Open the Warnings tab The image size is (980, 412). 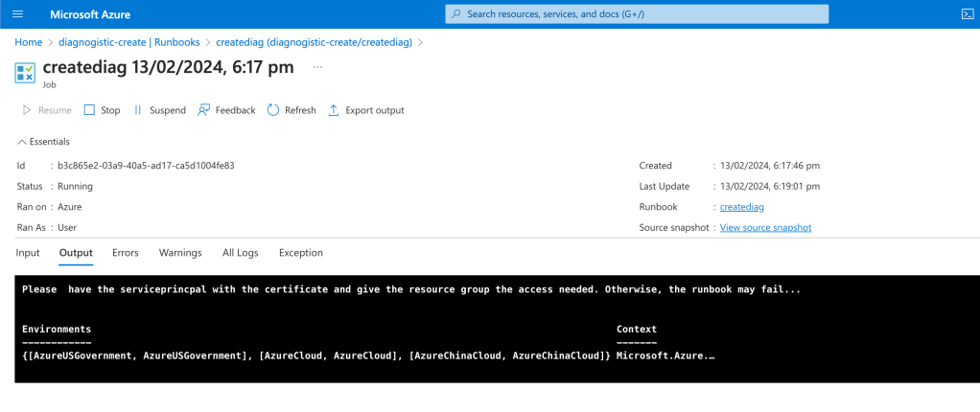(180, 253)
